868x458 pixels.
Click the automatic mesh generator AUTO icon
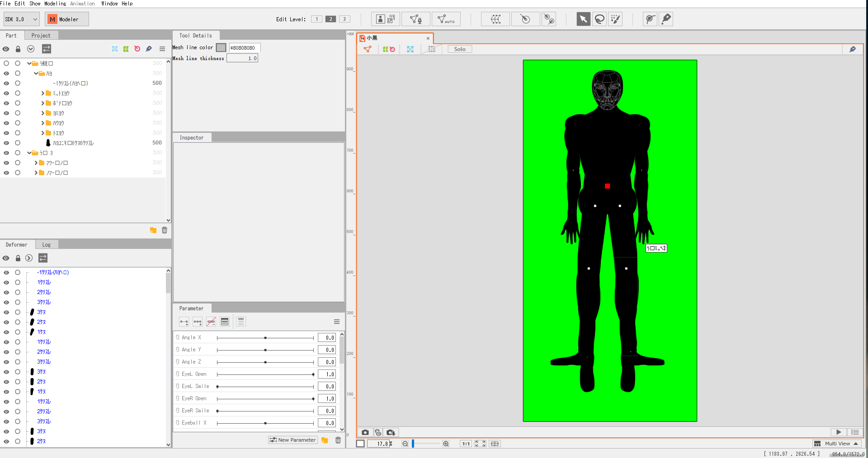tap(446, 19)
